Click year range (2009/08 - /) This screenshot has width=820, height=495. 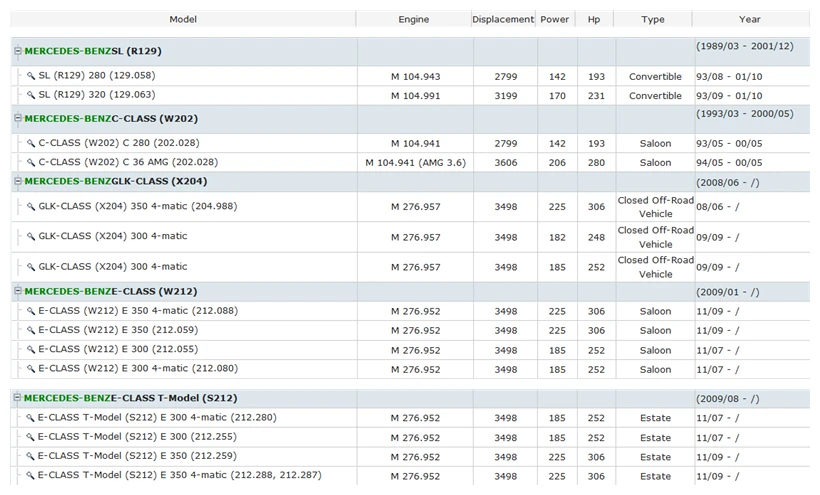pyautogui.click(x=727, y=399)
